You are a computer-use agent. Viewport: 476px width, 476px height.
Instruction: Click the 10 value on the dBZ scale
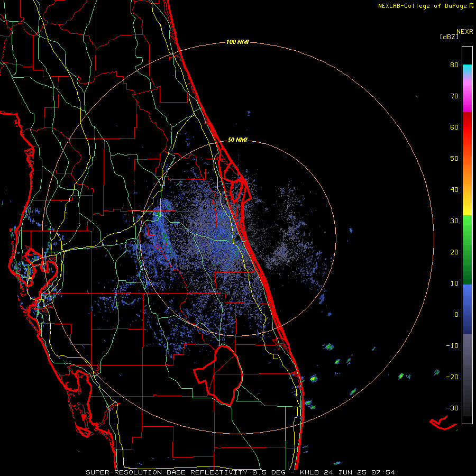(454, 283)
